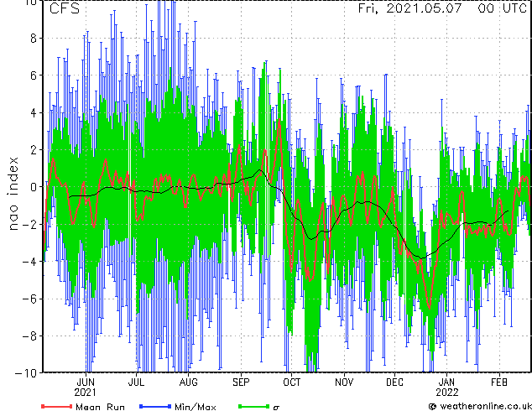Select the DEC month label

pos(394,382)
